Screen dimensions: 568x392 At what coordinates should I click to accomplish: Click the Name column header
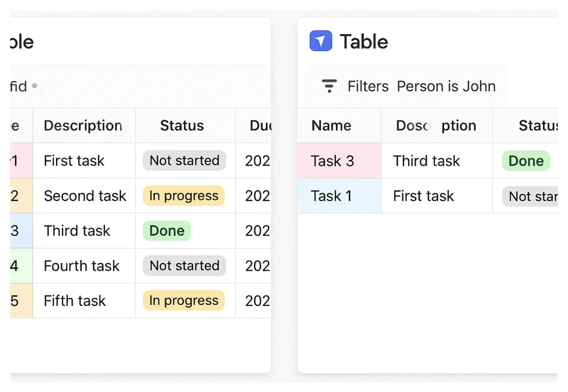[331, 126]
